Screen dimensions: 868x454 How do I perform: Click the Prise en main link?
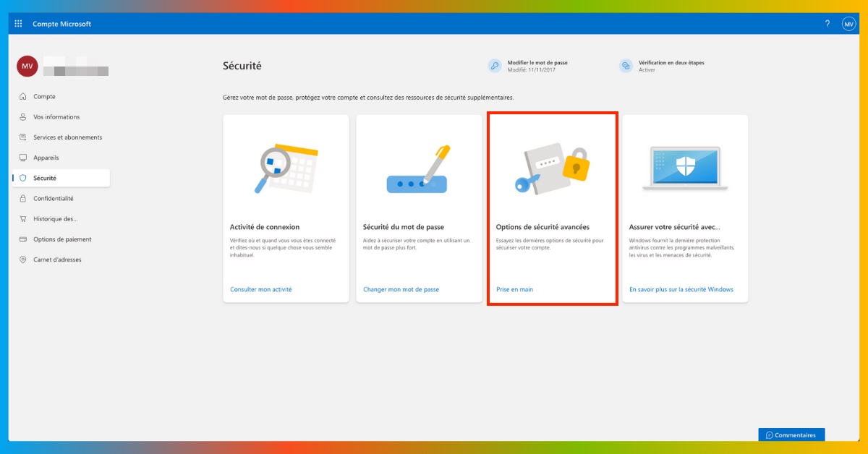[514, 289]
